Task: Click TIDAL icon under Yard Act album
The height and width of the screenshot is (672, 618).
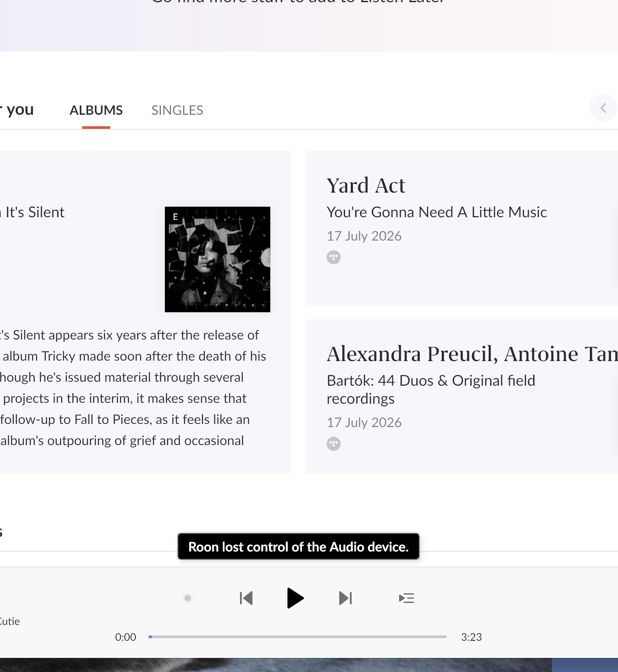Action: pyautogui.click(x=334, y=257)
